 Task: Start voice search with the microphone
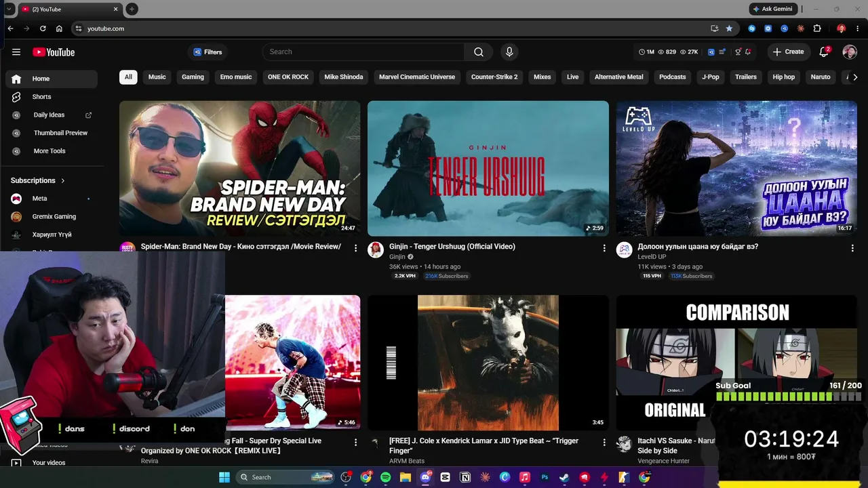point(509,52)
